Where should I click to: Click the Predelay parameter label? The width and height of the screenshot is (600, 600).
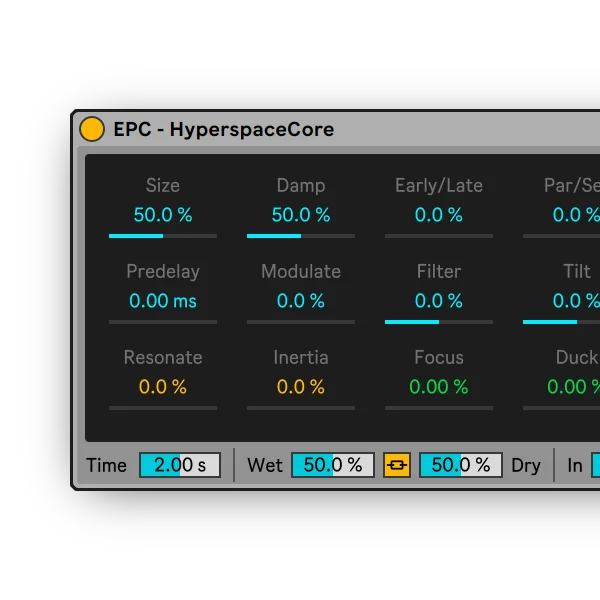click(163, 272)
